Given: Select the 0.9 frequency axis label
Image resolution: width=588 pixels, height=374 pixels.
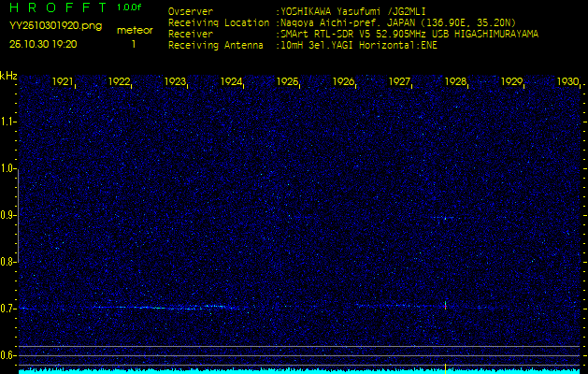Looking at the screenshot, I should [x=8, y=215].
